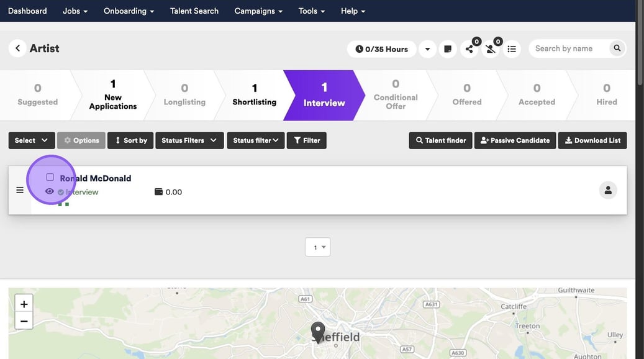Click the back arrow beside Artist
This screenshot has width=644, height=359.
pos(17,48)
